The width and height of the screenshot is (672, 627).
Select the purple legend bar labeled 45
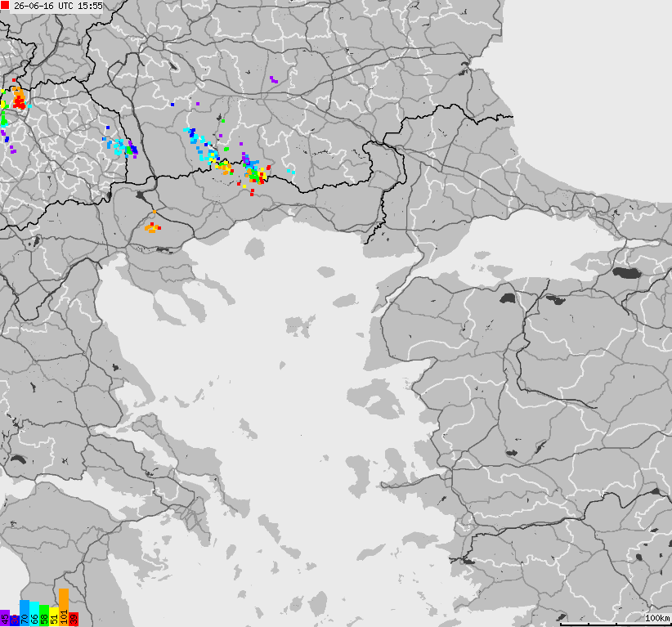tap(5, 618)
